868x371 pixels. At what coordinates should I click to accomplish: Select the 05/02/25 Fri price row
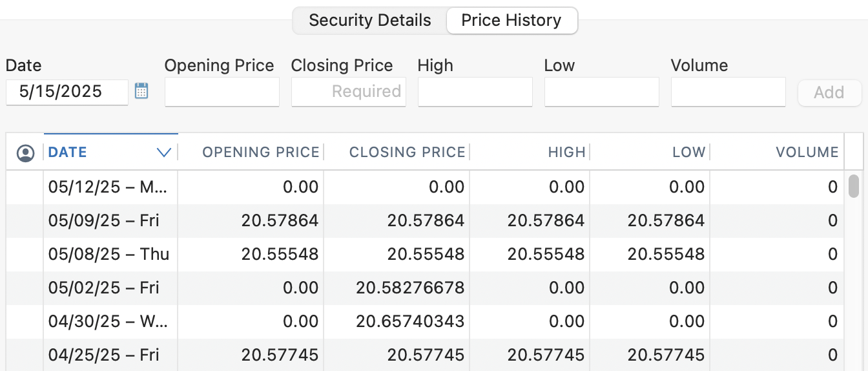425,288
